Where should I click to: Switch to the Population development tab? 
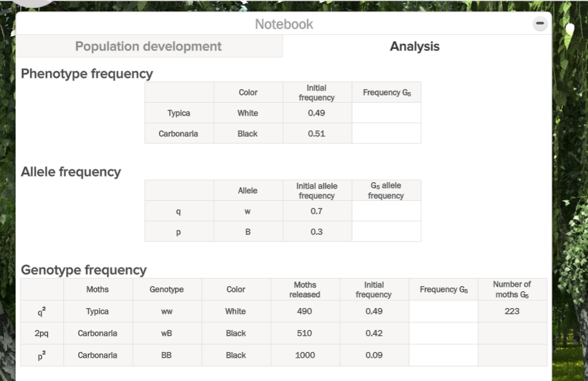[149, 46]
